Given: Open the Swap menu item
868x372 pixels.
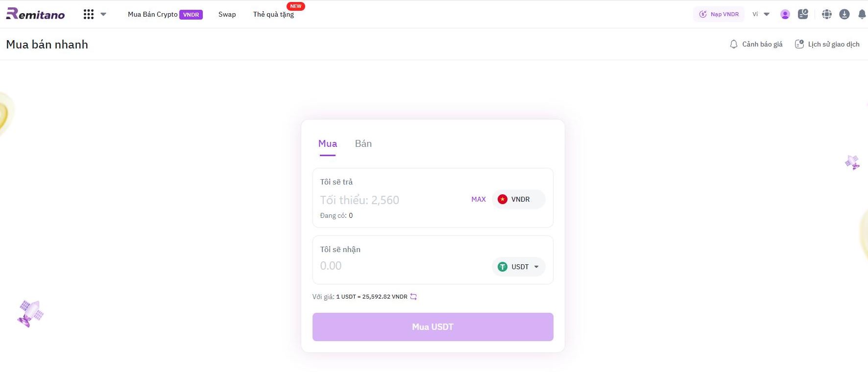Looking at the screenshot, I should pos(227,14).
